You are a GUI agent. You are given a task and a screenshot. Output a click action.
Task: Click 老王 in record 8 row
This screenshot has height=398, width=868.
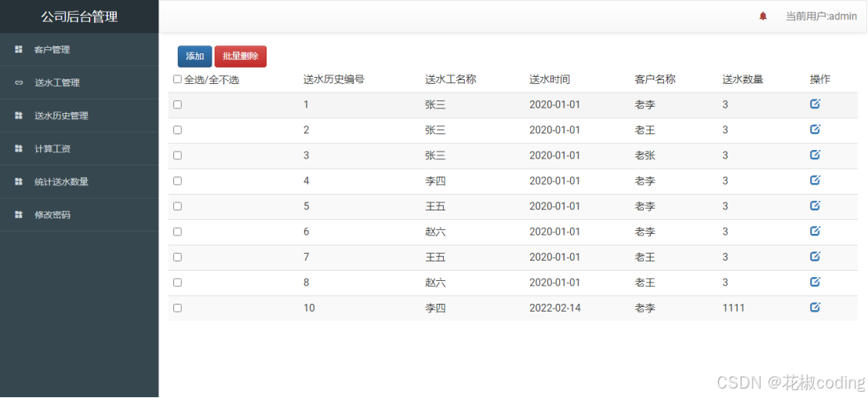click(x=645, y=282)
